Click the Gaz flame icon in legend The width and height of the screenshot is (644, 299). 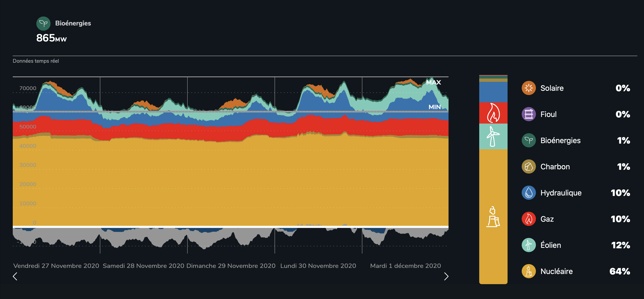point(528,219)
